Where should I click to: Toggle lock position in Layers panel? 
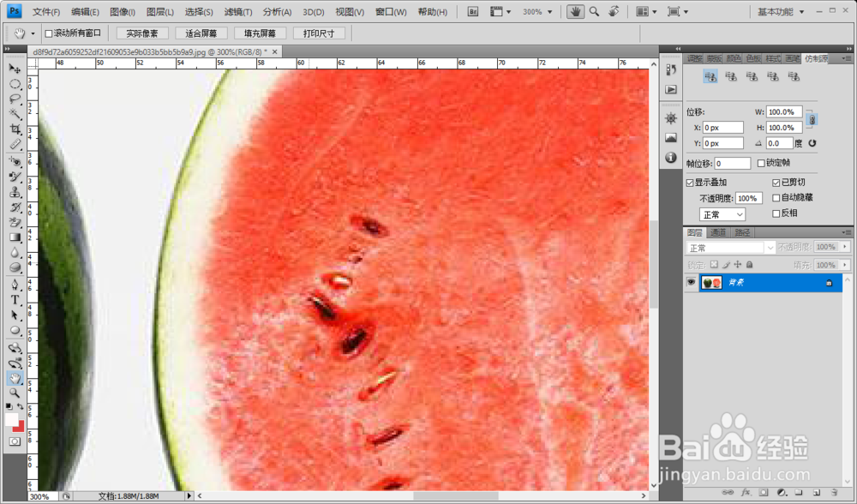click(x=738, y=265)
